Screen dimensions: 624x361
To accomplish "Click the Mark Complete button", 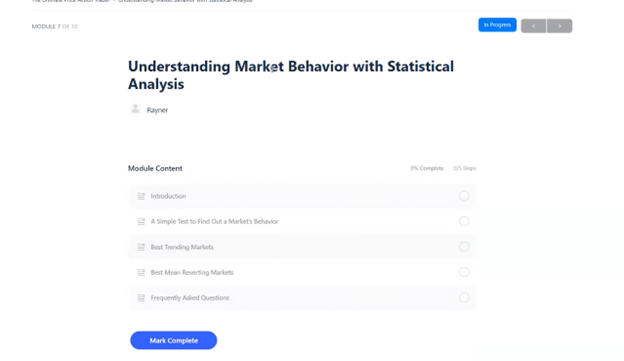I will tap(174, 340).
